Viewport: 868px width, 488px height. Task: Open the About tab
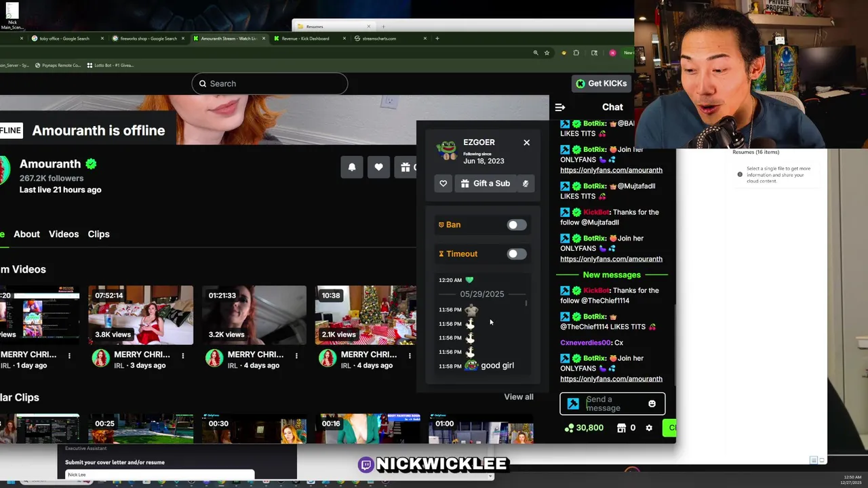pos(26,234)
